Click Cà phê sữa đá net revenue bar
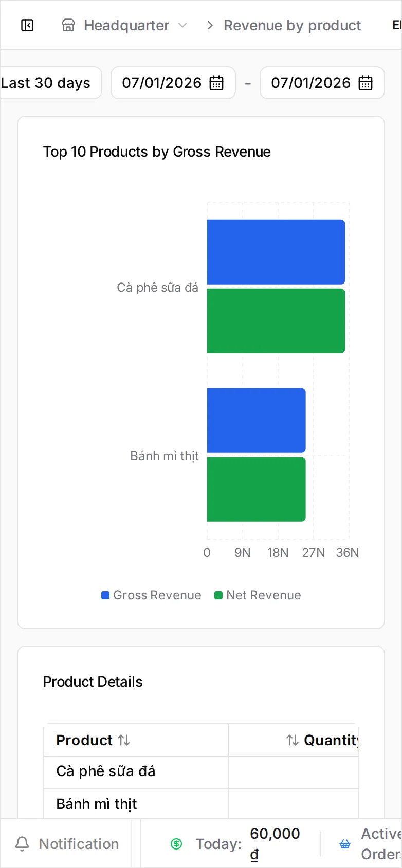Viewport: 402px width, 868px height. point(276,321)
